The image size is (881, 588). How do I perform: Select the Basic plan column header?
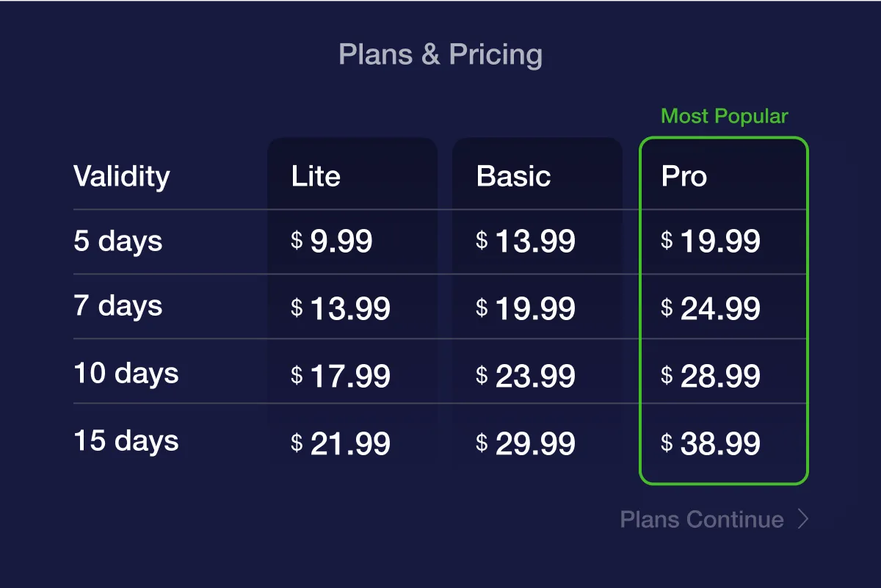[x=513, y=176]
